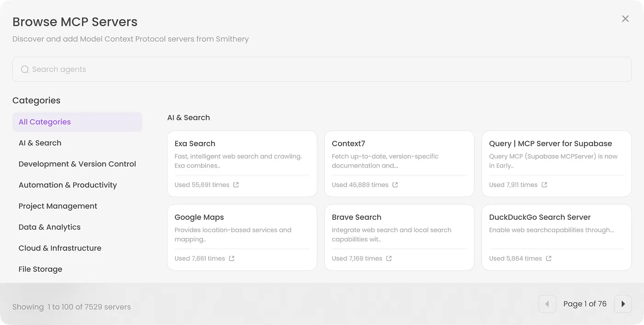The height and width of the screenshot is (325, 644).
Task: Click "Used 5,864 times" text
Action: coord(516,258)
